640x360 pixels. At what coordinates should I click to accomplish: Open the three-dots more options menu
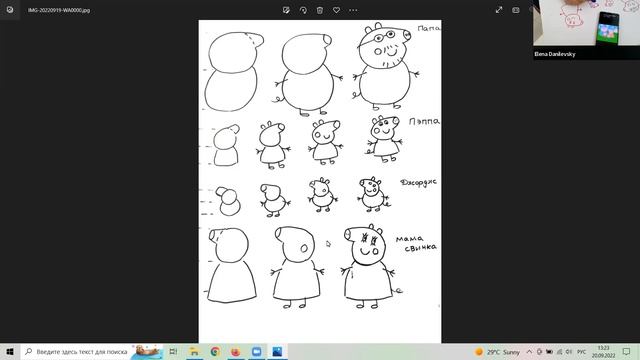[x=353, y=10]
